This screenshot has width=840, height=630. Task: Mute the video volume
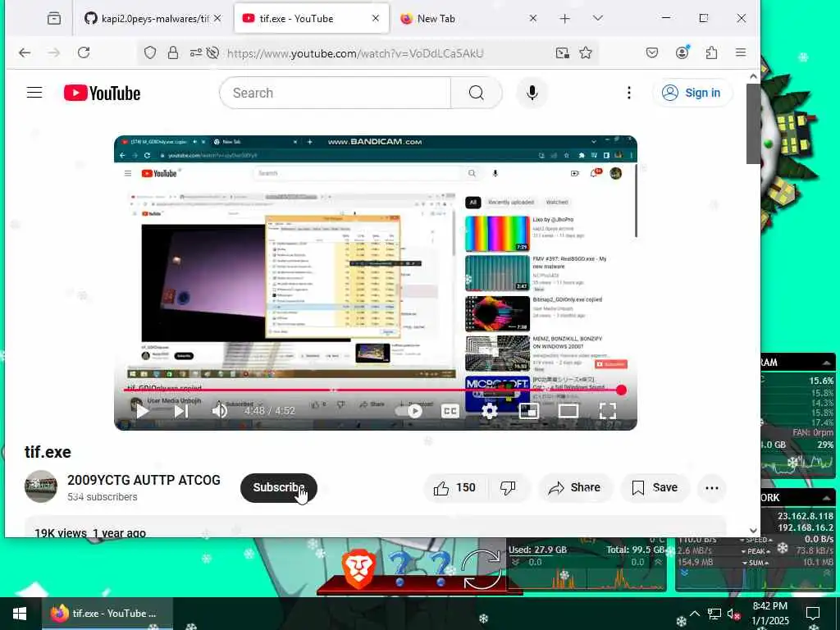pos(220,412)
